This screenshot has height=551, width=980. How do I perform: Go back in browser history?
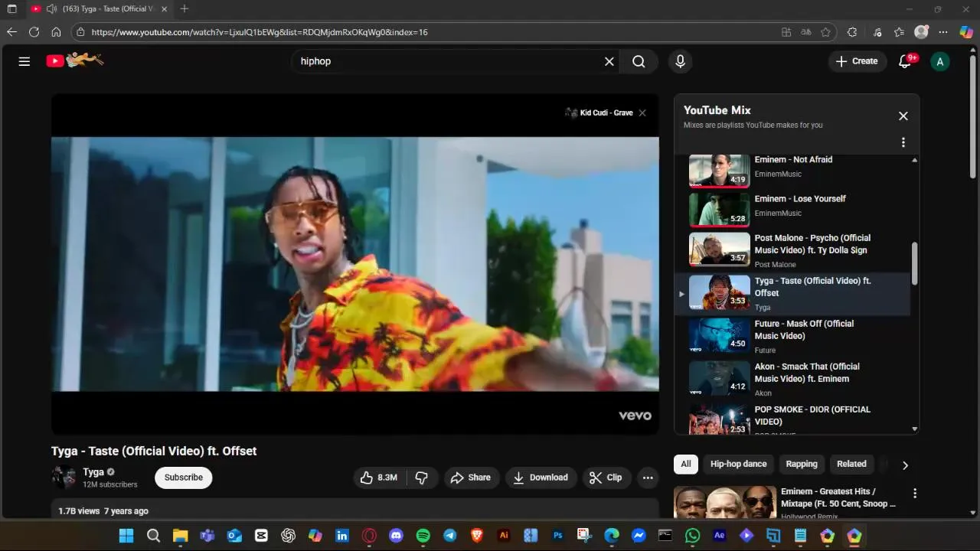pos(11,32)
